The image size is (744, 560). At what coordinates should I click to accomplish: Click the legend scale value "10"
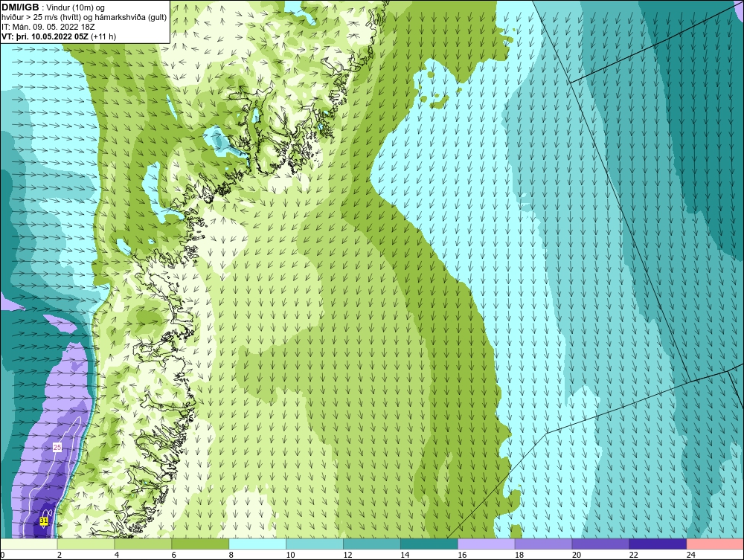[290, 555]
